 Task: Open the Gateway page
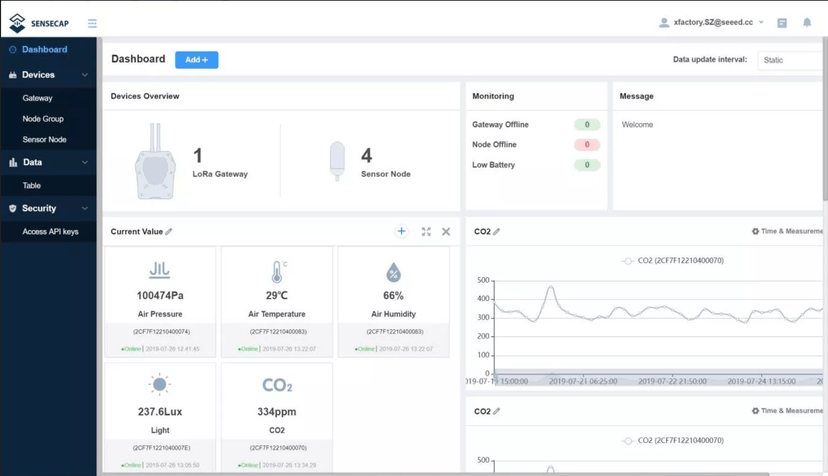click(x=37, y=98)
